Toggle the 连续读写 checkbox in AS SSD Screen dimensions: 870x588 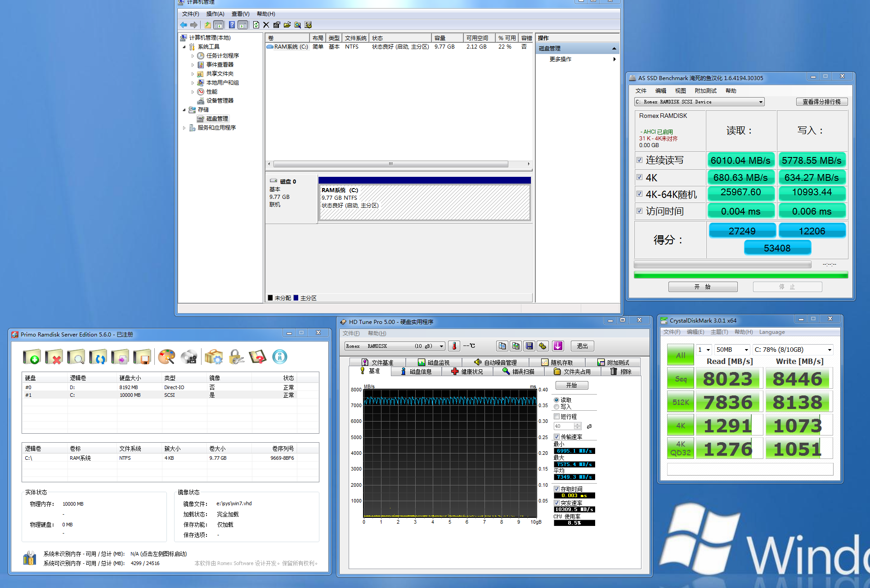[x=639, y=160]
